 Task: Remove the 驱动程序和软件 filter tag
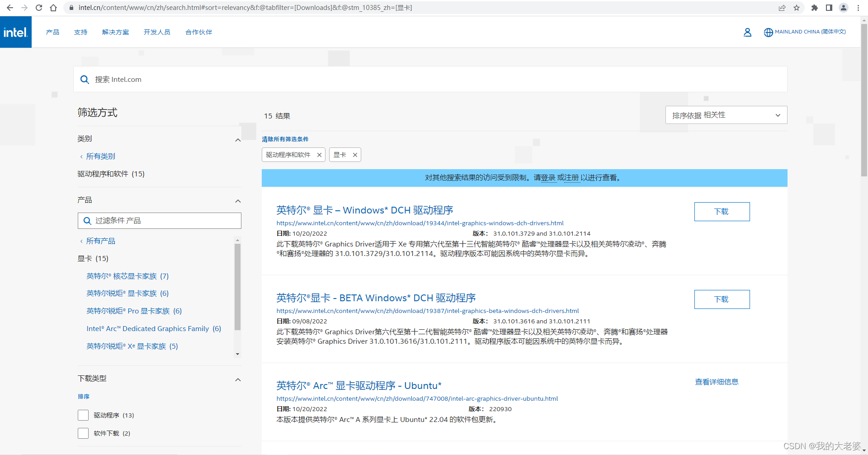[319, 155]
